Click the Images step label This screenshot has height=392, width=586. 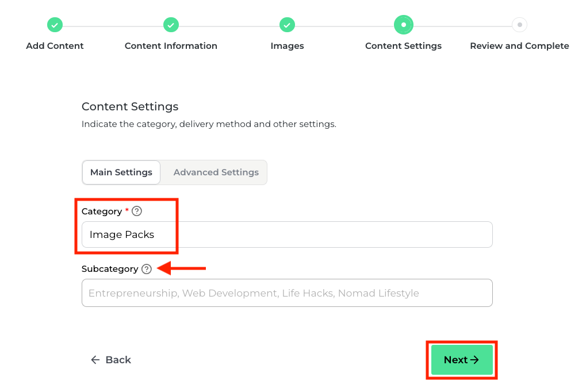click(287, 46)
